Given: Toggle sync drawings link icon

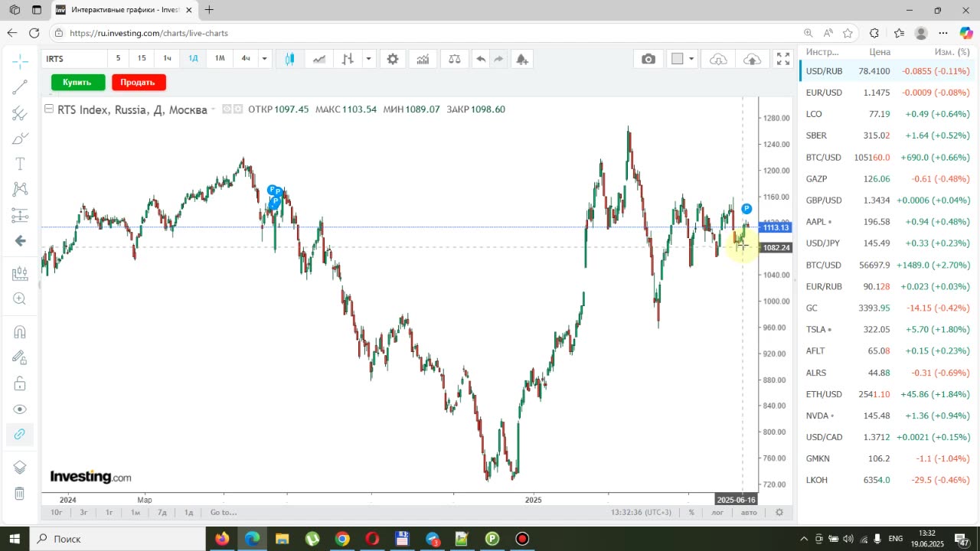Looking at the screenshot, I should click(20, 435).
